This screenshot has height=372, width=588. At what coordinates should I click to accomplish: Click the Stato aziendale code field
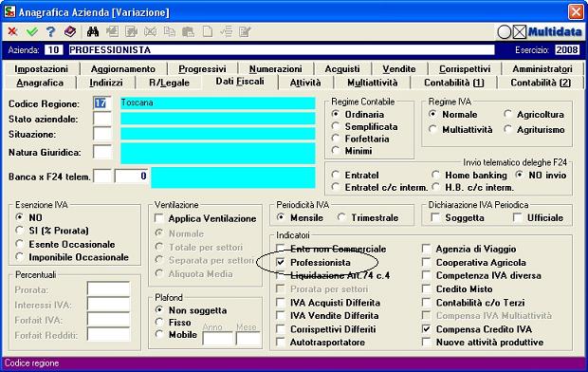[x=102, y=119]
